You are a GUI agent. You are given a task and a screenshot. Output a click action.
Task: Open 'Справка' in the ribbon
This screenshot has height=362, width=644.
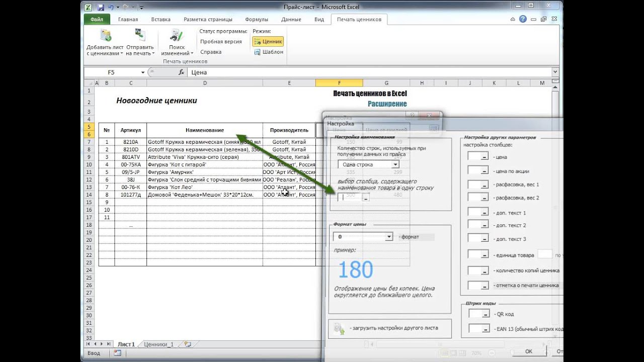tap(211, 52)
